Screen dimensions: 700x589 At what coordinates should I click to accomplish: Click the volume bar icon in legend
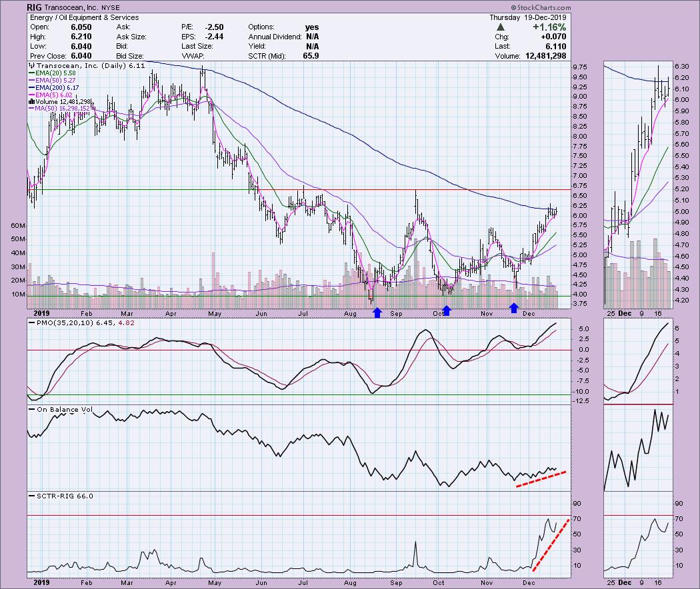click(32, 102)
